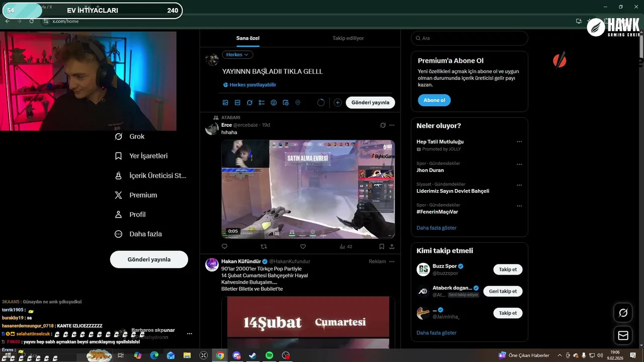Add a GIF to the post
This screenshot has height=362, width=644.
[237, 103]
